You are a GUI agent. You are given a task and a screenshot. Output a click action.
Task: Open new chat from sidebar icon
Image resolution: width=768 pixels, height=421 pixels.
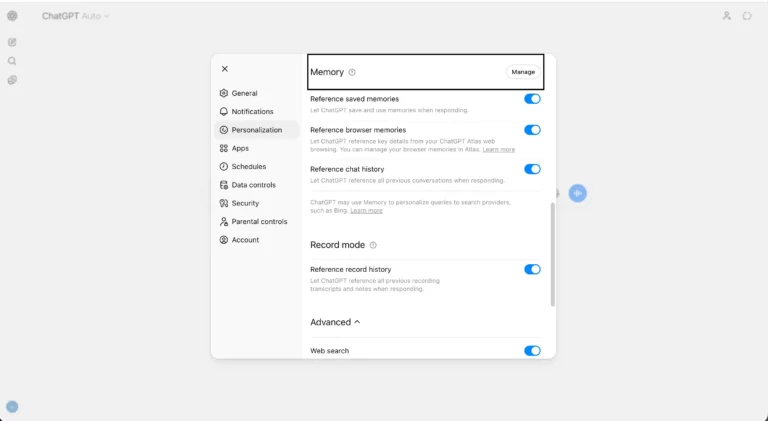point(12,42)
